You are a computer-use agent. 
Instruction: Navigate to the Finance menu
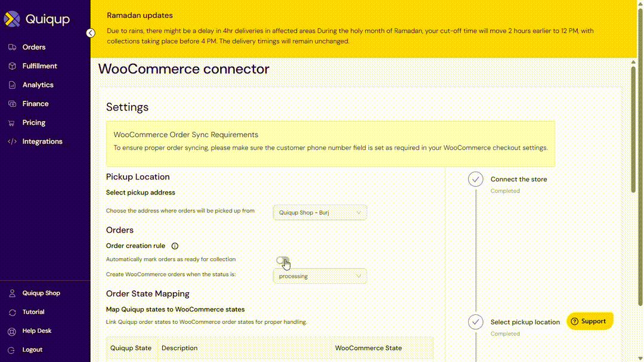pos(35,104)
